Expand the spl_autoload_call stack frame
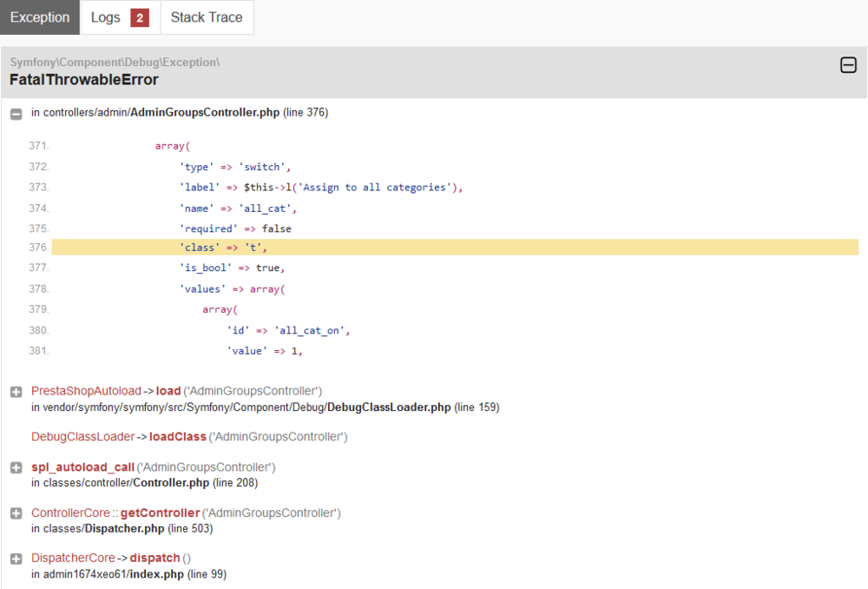This screenshot has width=868, height=589. [x=16, y=467]
